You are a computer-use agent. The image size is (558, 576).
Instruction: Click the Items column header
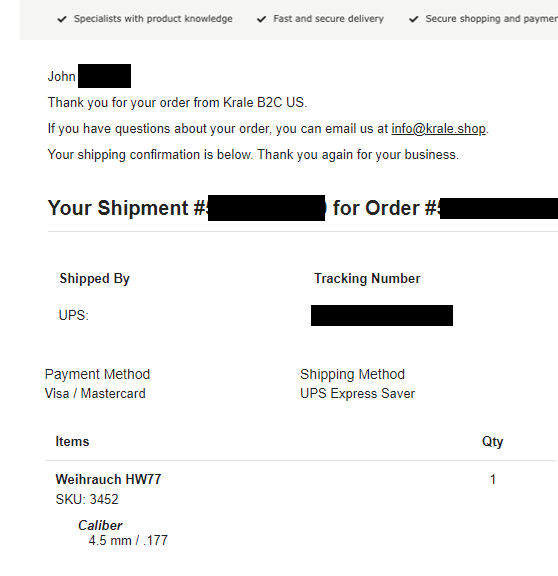click(x=72, y=441)
